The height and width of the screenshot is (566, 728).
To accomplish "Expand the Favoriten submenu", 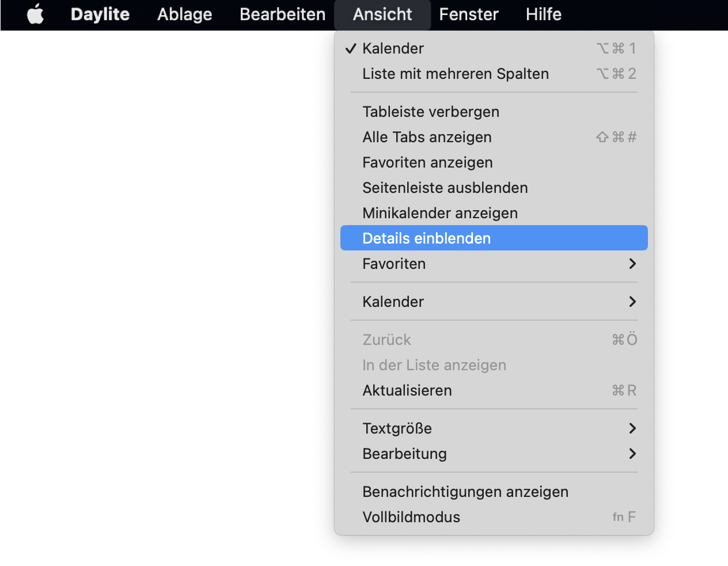I will [494, 264].
